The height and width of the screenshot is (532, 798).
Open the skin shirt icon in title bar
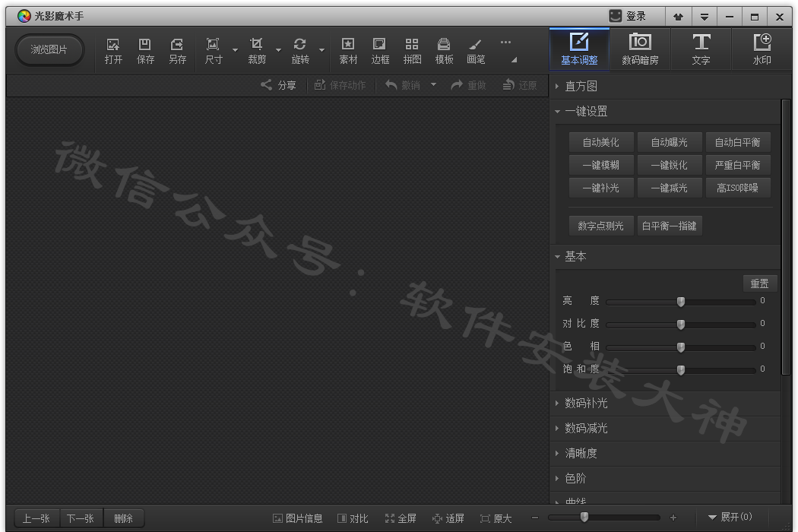(x=679, y=17)
